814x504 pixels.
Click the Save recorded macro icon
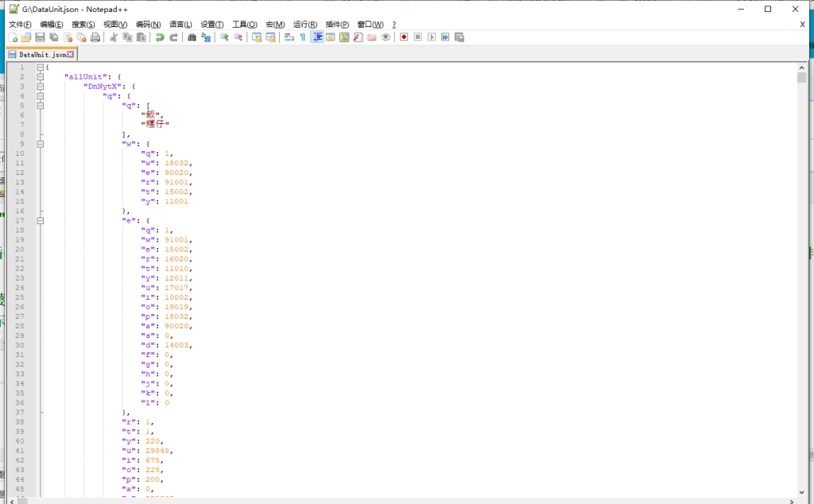click(459, 37)
